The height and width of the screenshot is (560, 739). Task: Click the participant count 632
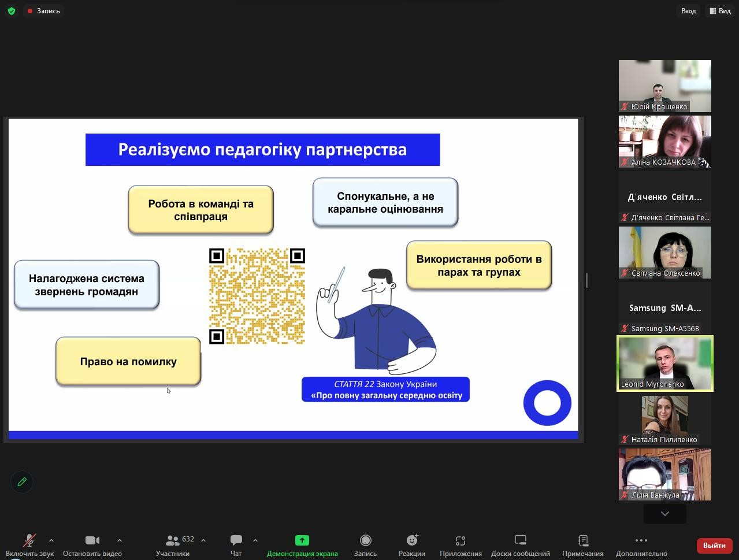(188, 539)
